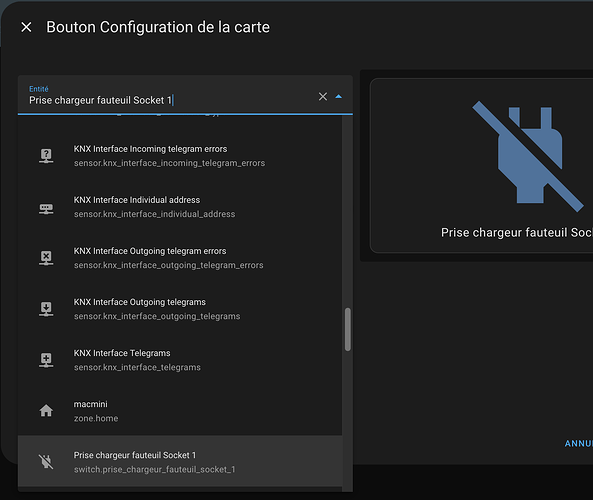This screenshot has height=500, width=593.
Task: Select KNX Interface Individual address entry
Action: (180, 207)
